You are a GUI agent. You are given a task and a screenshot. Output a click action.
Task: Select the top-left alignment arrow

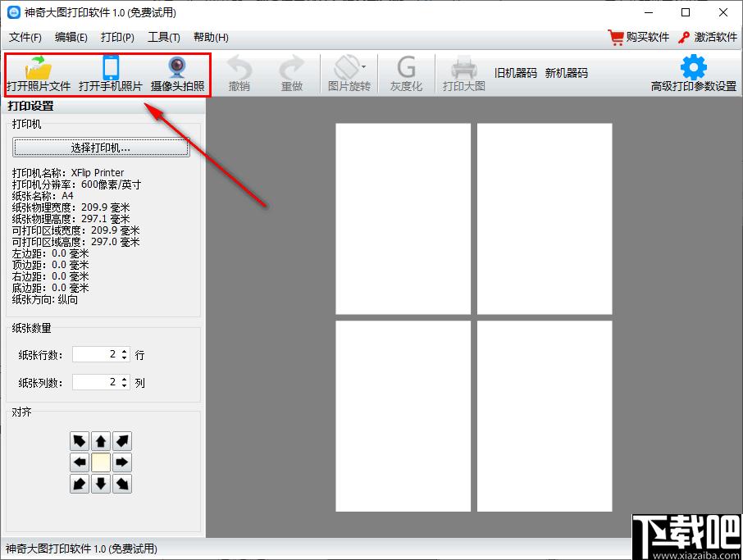click(79, 441)
